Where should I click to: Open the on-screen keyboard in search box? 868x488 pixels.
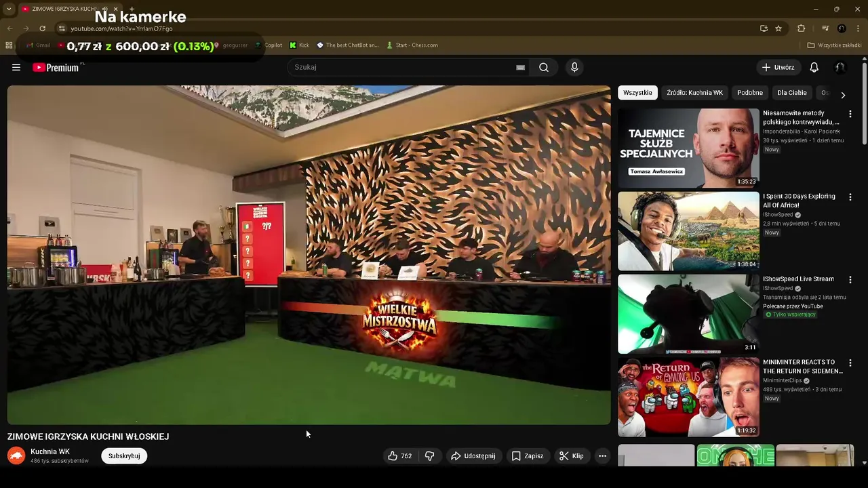[x=520, y=67]
